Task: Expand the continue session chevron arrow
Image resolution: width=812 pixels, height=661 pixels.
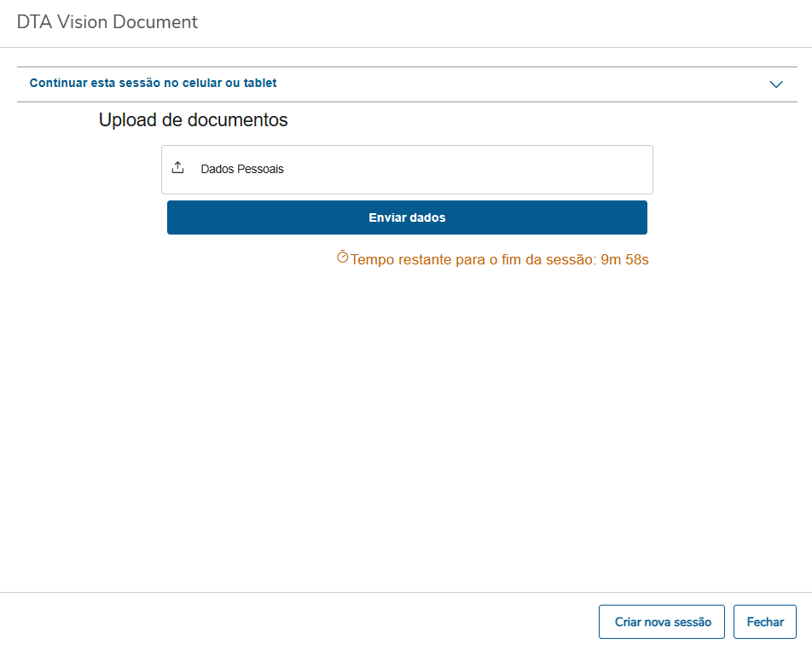Action: [x=776, y=84]
